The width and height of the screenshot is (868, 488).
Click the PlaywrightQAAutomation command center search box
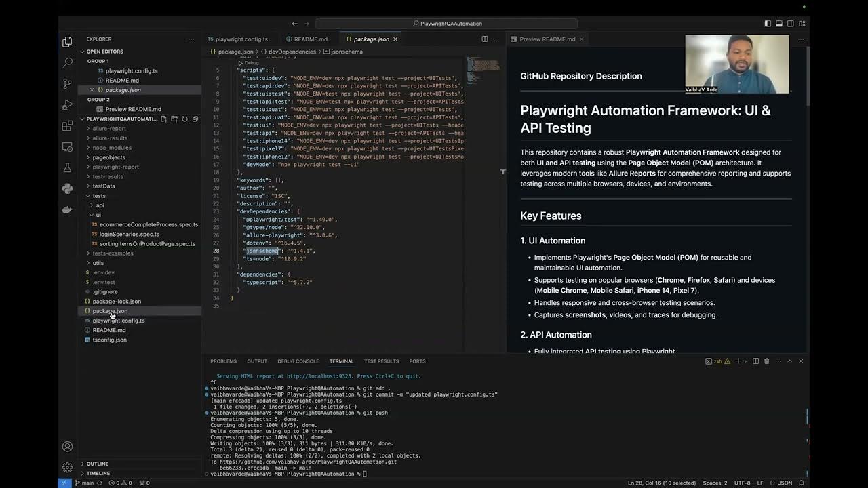[x=446, y=24]
